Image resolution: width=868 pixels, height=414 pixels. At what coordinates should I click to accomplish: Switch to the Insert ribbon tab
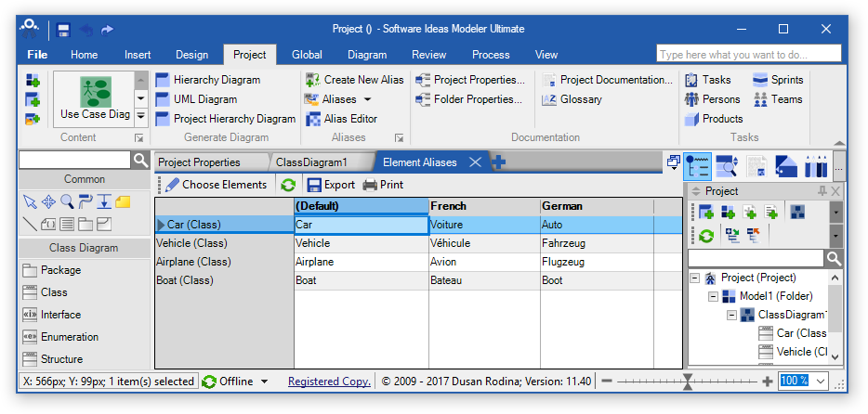click(x=138, y=55)
